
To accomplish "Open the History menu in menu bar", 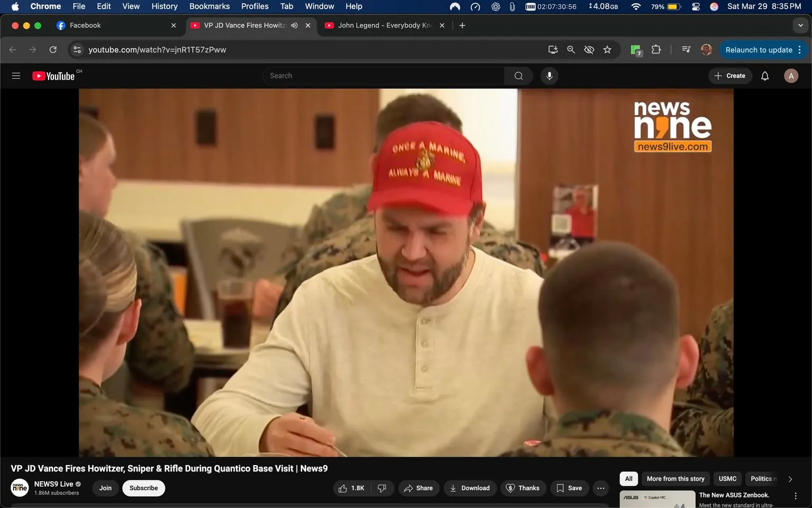I will pyautogui.click(x=164, y=6).
